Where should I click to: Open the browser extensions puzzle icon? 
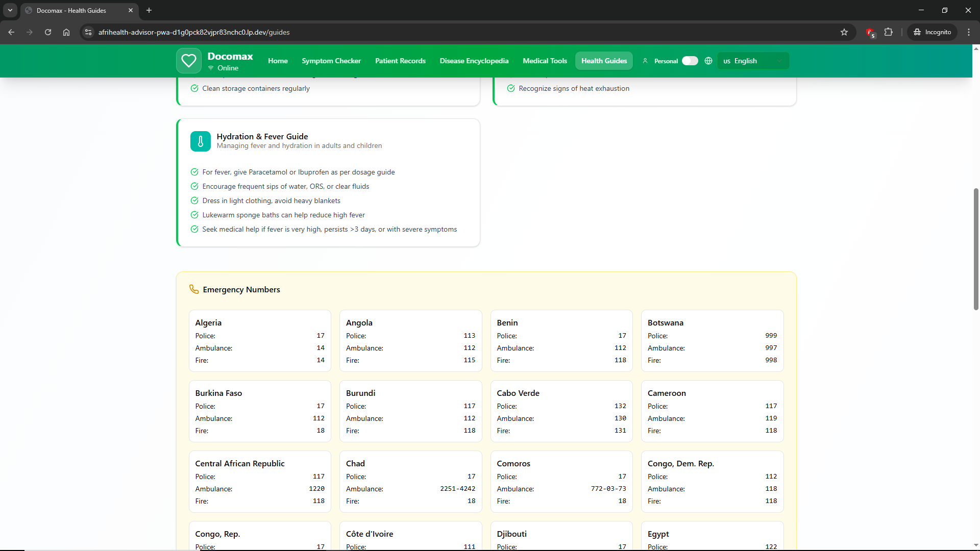tap(889, 32)
